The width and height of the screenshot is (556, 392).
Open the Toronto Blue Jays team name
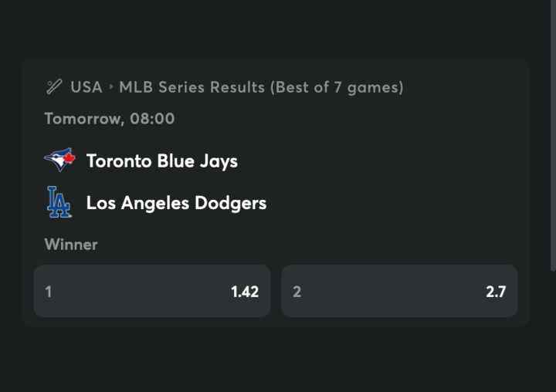[x=161, y=161]
